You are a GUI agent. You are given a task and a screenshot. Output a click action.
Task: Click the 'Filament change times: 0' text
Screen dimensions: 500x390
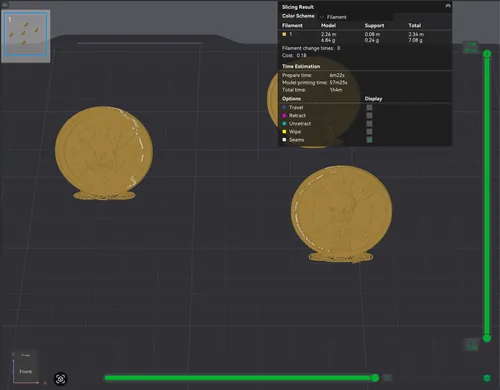click(311, 48)
